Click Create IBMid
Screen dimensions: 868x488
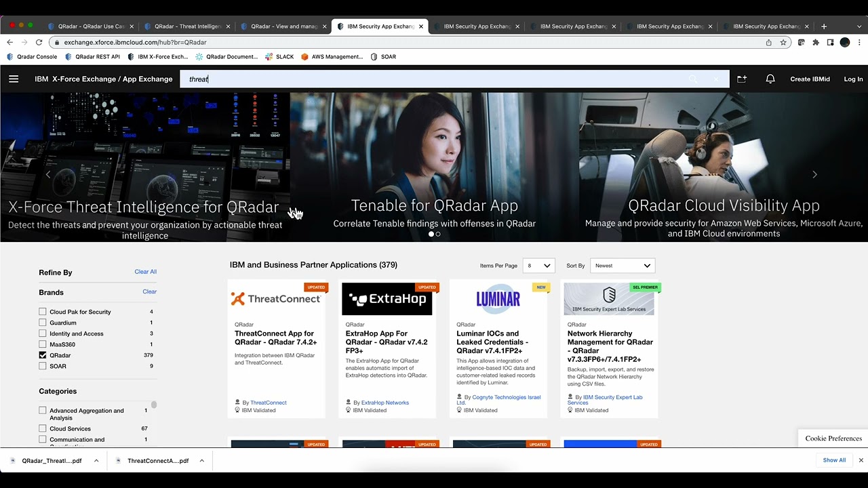point(810,79)
